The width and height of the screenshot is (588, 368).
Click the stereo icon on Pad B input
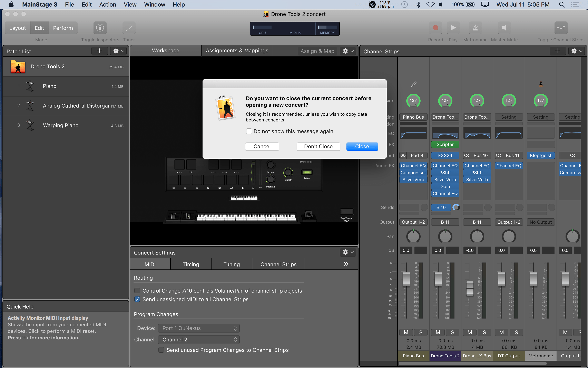[x=403, y=155]
